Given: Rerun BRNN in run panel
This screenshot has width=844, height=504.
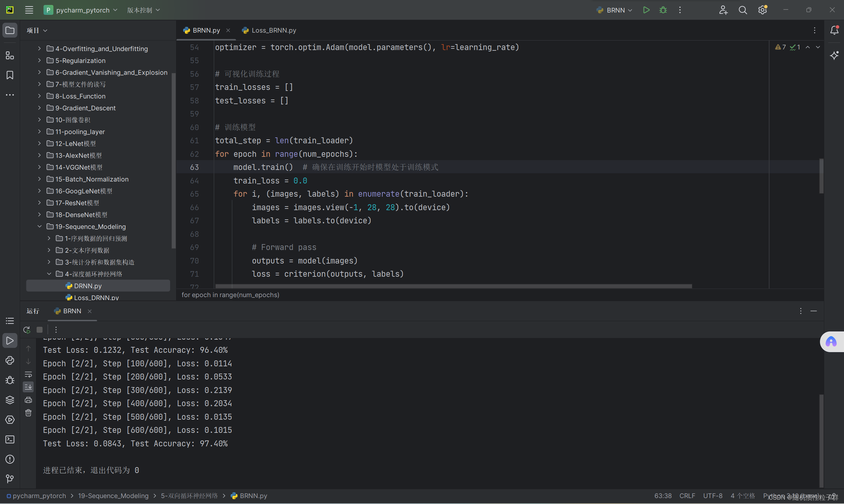Looking at the screenshot, I should tap(27, 329).
